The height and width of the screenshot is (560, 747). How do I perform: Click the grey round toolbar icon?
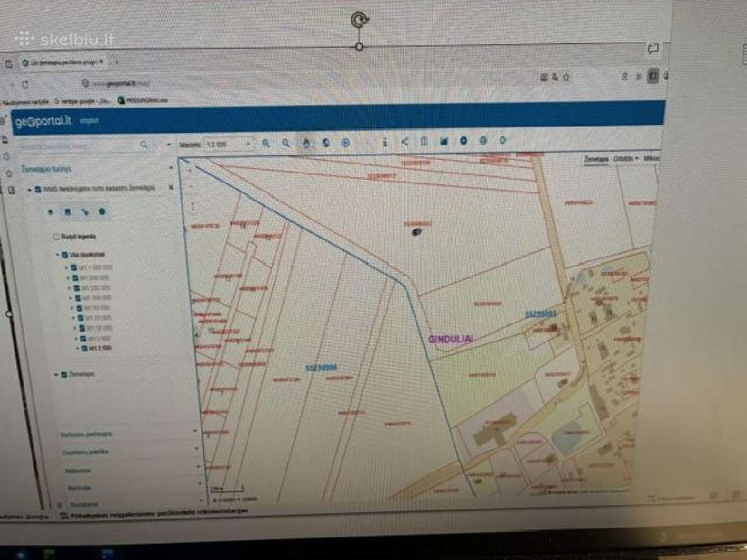[x=483, y=141]
